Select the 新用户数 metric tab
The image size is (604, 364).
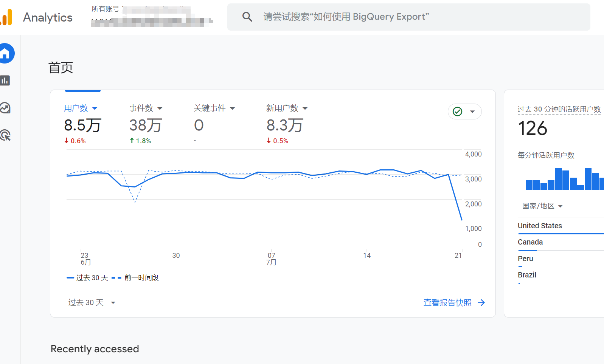click(x=282, y=108)
